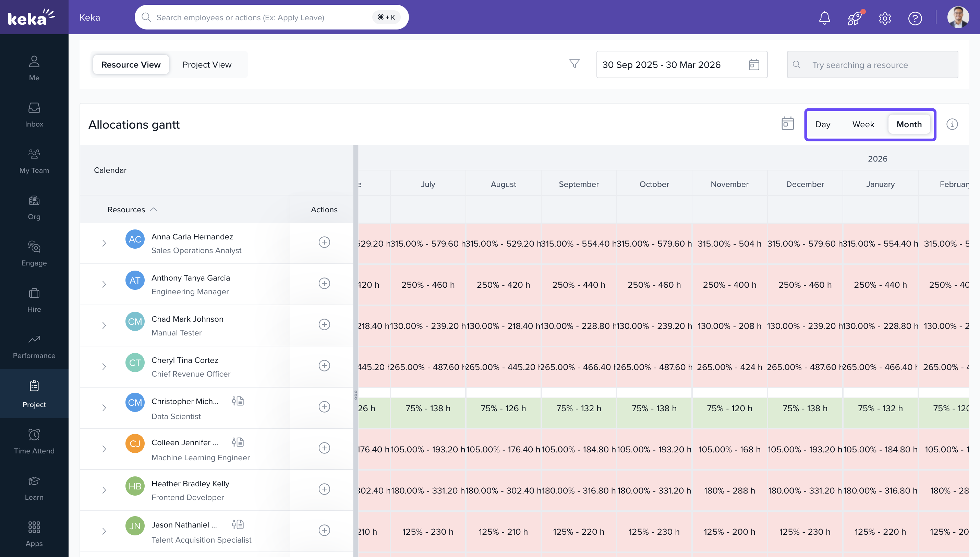Expand Cheryl Tina Cortez's allocations
The image size is (980, 557).
coord(104,367)
